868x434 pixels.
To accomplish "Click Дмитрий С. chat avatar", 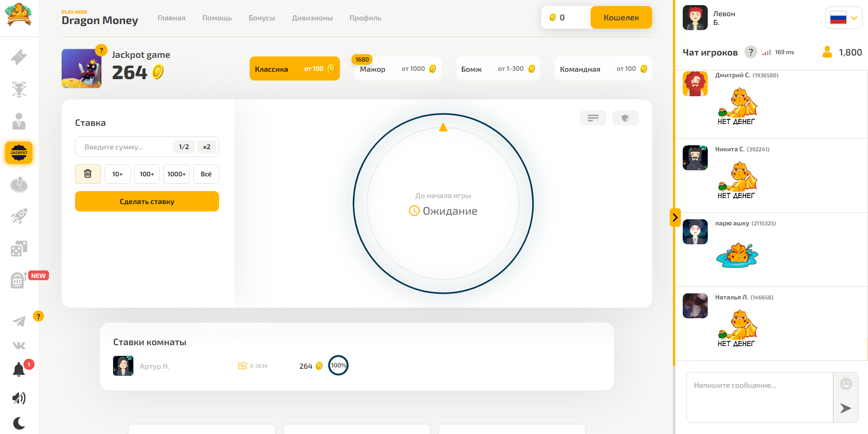I will click(x=695, y=84).
